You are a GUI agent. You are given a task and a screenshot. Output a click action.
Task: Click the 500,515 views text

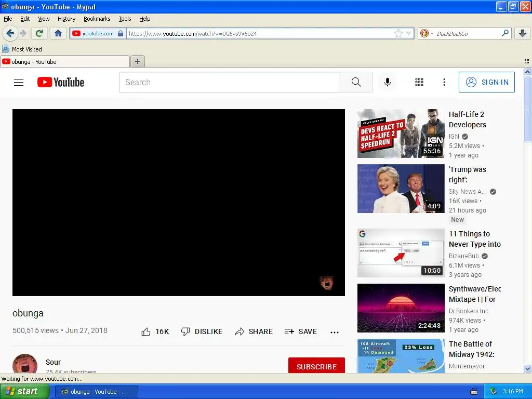pos(35,330)
